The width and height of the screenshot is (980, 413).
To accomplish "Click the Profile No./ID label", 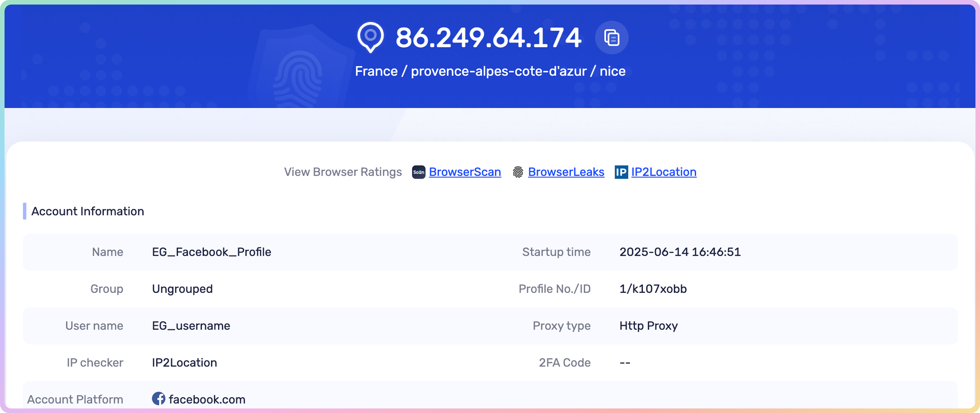I will pos(555,289).
